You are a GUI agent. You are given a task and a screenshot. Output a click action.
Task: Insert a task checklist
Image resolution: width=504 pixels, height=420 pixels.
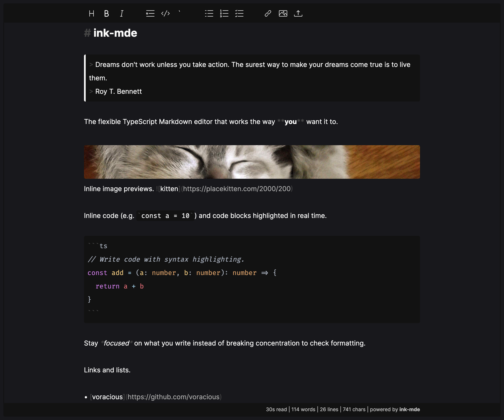239,13
